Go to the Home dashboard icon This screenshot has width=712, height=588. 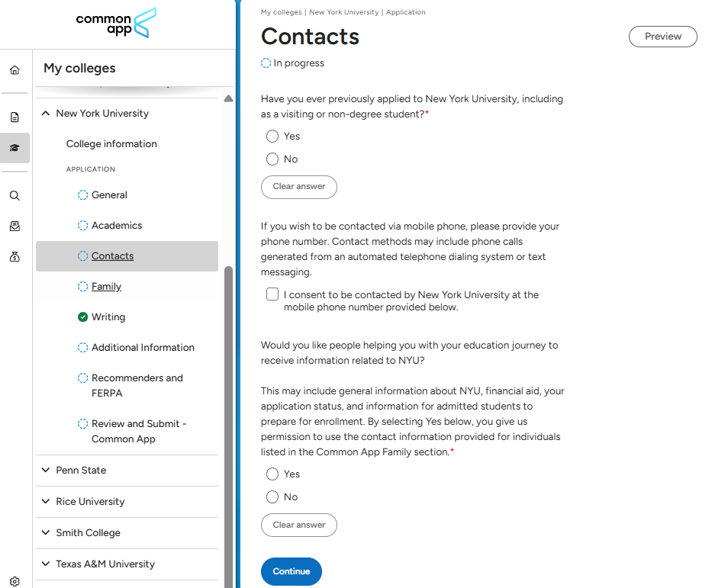point(14,70)
